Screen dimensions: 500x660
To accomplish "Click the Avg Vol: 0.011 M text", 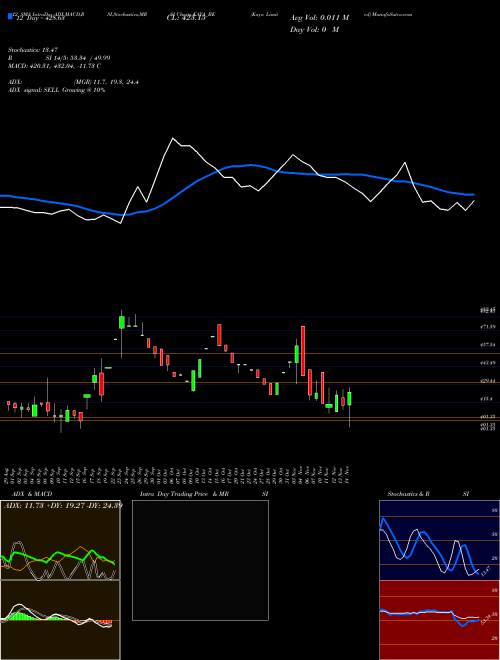I will point(319,18).
